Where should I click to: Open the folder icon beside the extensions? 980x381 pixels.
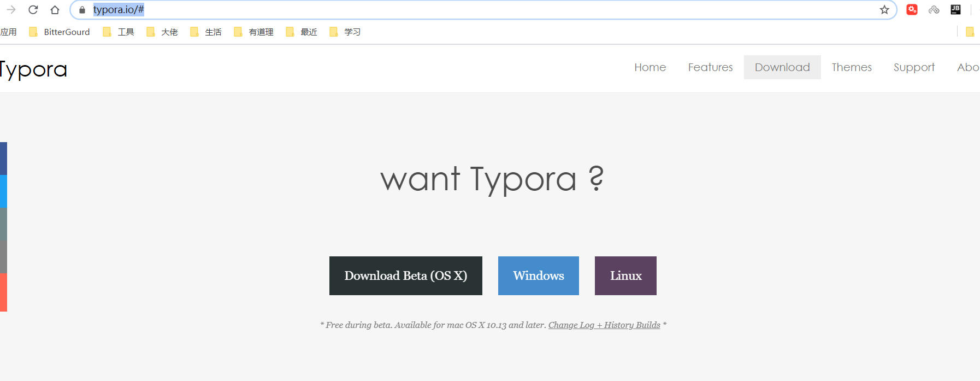coord(970,32)
